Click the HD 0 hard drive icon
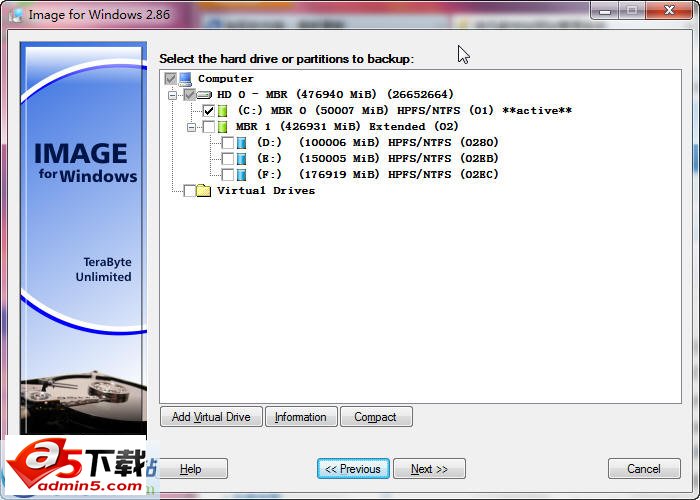700x500 pixels. [204, 95]
